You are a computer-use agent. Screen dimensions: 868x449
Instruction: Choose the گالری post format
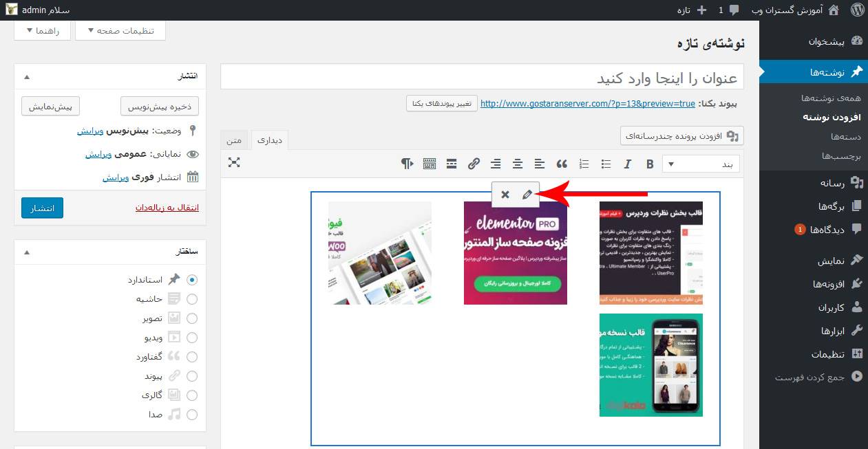tap(192, 395)
